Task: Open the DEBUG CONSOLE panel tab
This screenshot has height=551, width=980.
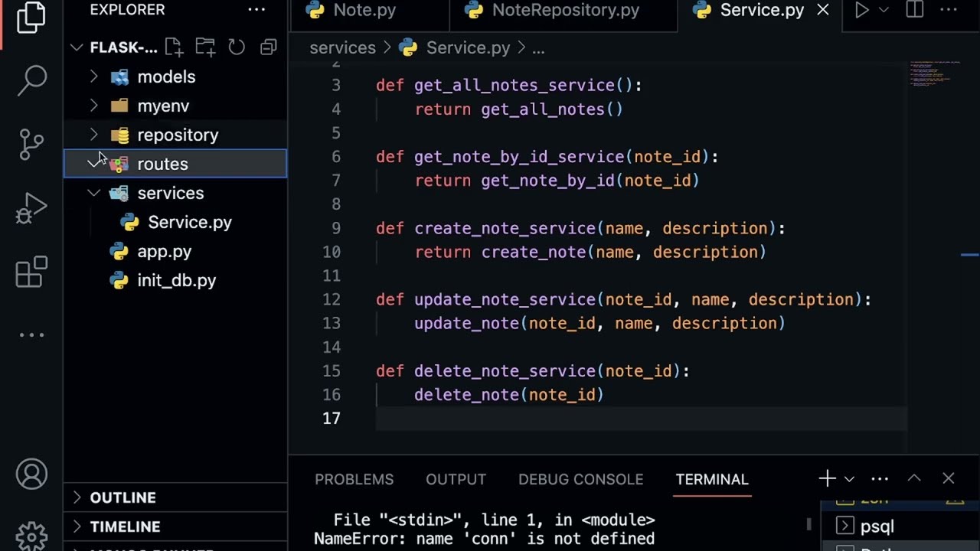Action: 580,479
